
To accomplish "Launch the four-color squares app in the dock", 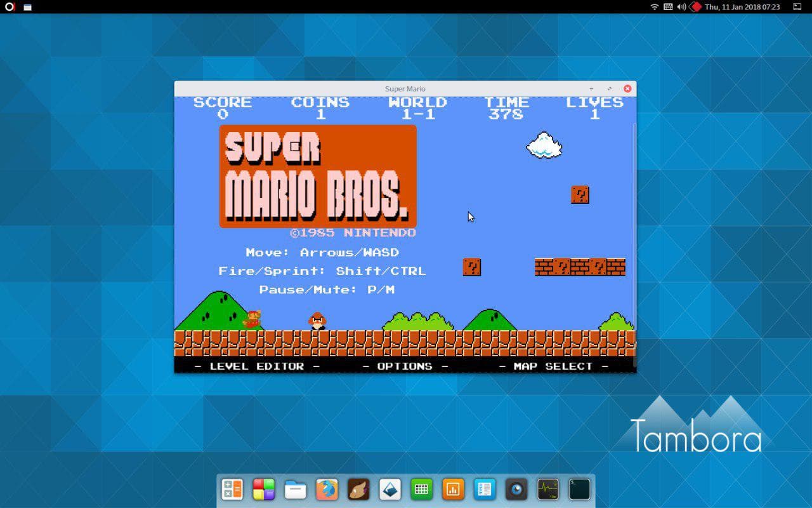I will pyautogui.click(x=263, y=490).
